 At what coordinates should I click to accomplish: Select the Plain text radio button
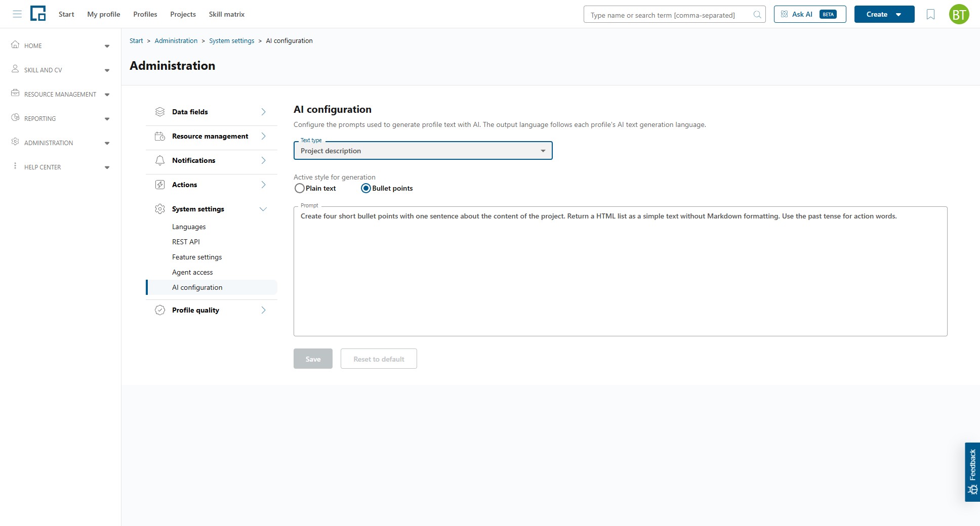(300, 188)
